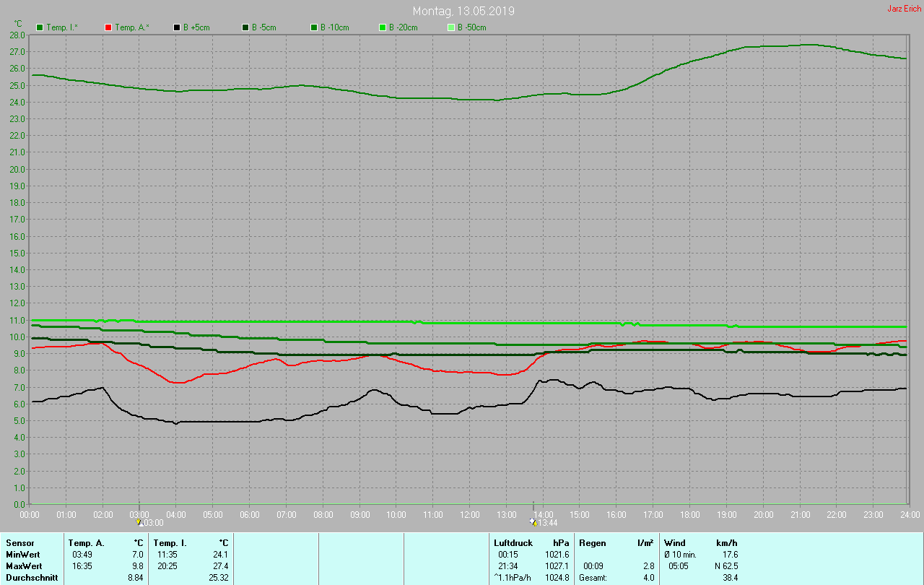
Task: Click the weather icon at the 03:00 marker
Action: tap(139, 522)
